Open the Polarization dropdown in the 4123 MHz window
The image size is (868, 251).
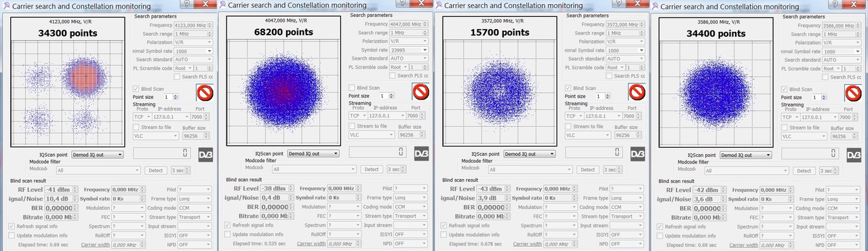193,42
